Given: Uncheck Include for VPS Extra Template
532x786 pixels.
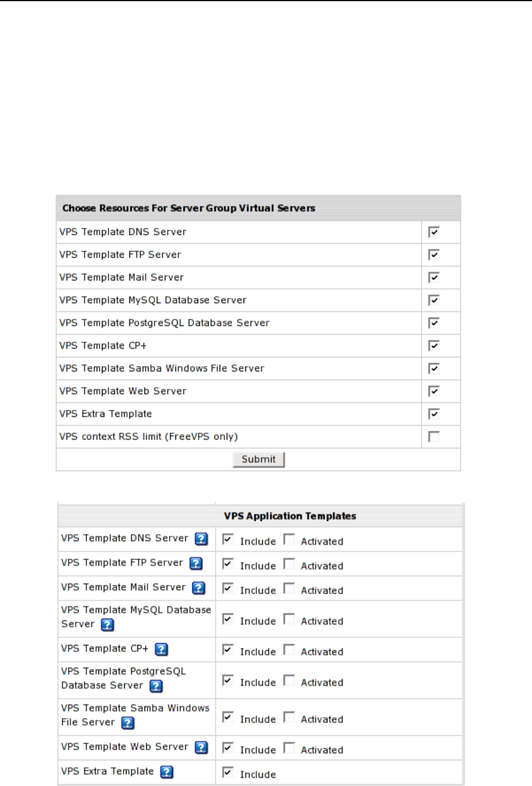Looking at the screenshot, I should tap(228, 773).
